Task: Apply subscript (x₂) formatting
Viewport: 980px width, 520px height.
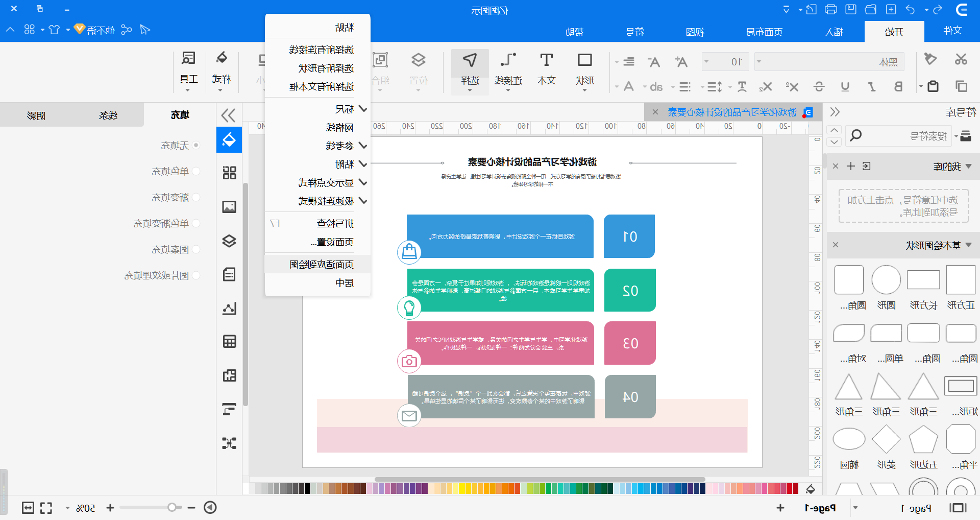Action: click(766, 87)
